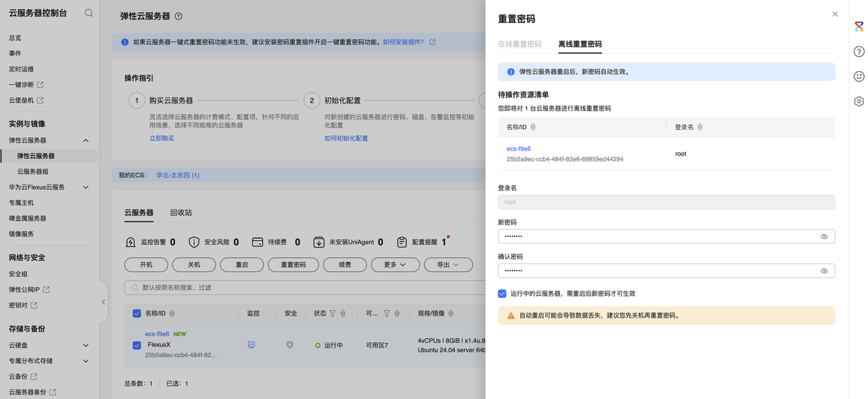Open help icon next to 弹性云服务器 title
This screenshot has height=399, width=868.
point(178,16)
